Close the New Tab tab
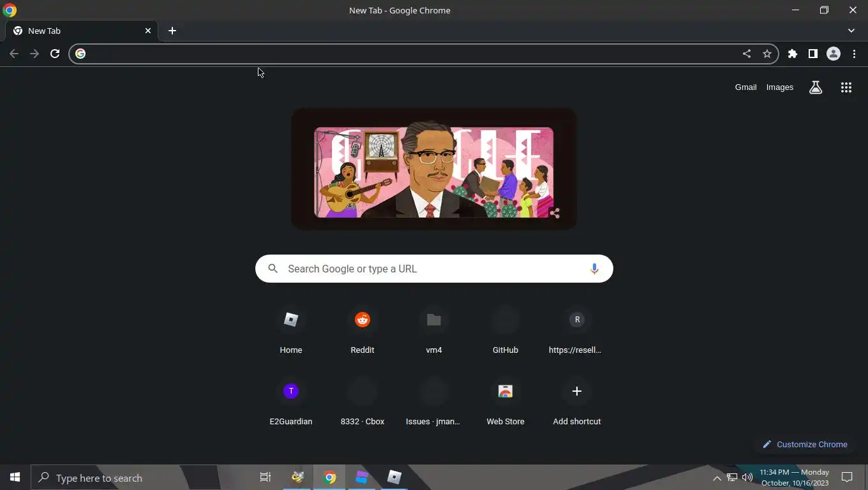The height and width of the screenshot is (490, 868). pos(148,31)
